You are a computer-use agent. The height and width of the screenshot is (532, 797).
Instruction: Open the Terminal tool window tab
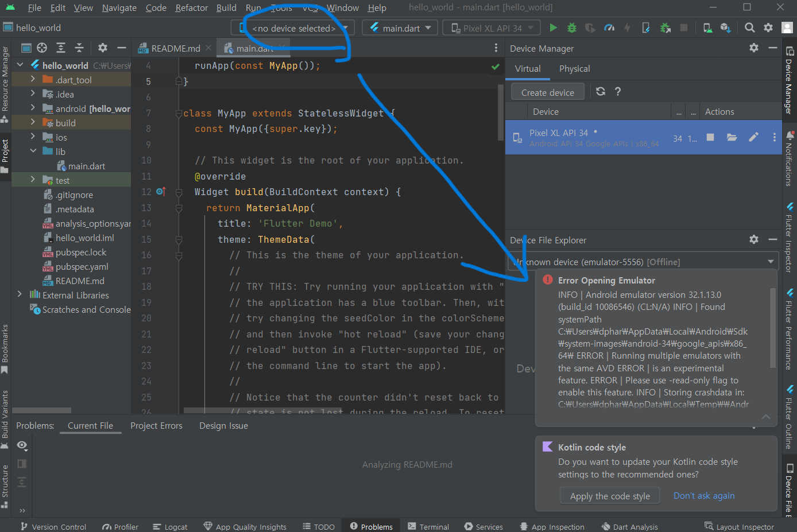pyautogui.click(x=428, y=526)
